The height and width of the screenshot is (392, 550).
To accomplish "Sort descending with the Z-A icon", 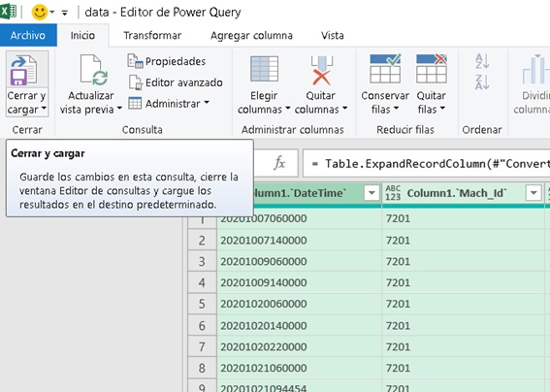I will pos(482,82).
